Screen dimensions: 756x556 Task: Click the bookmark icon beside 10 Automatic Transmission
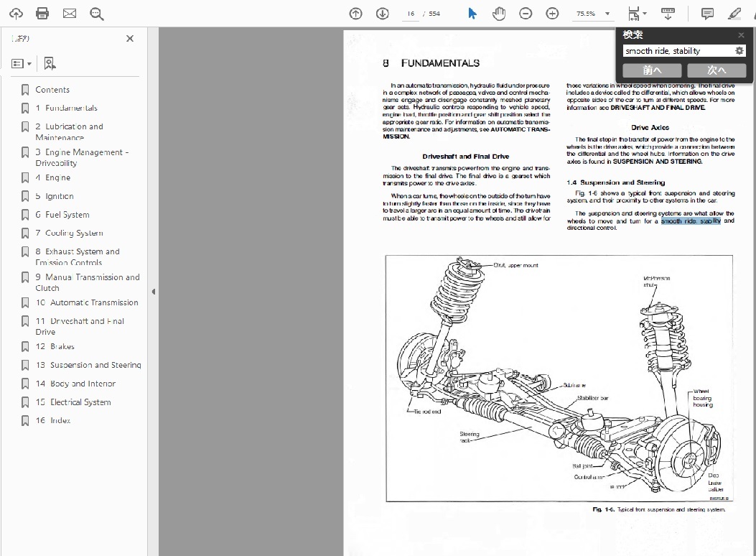(x=25, y=303)
